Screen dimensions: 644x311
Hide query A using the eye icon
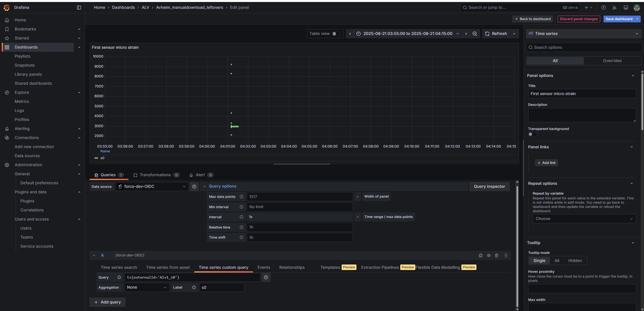click(x=489, y=255)
